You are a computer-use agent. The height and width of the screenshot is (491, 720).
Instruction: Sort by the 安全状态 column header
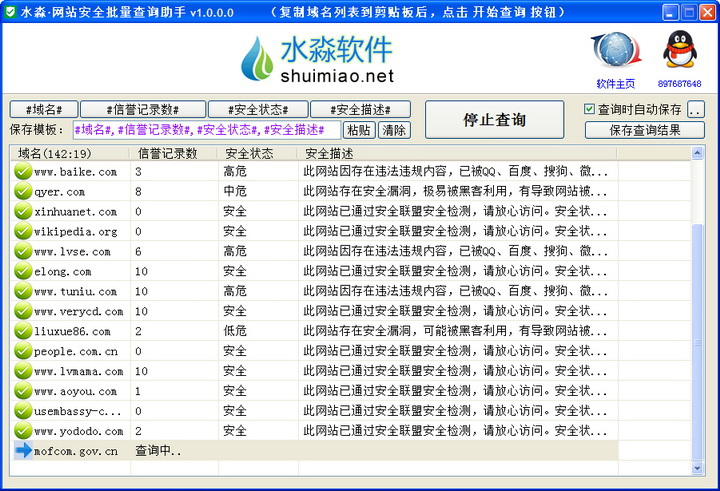(x=258, y=153)
